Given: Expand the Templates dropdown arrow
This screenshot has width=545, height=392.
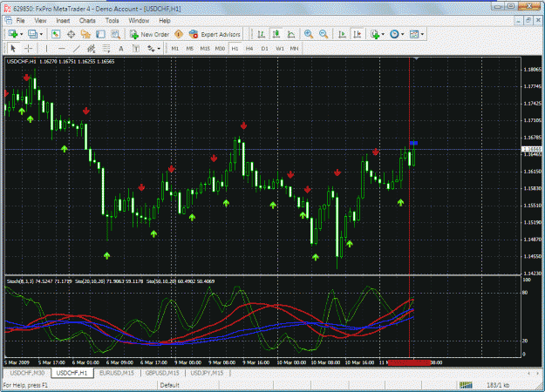Looking at the screenshot, I should click(422, 34).
